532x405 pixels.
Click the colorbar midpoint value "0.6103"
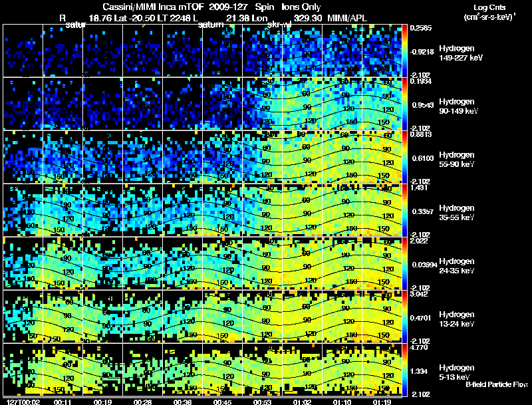(x=423, y=158)
